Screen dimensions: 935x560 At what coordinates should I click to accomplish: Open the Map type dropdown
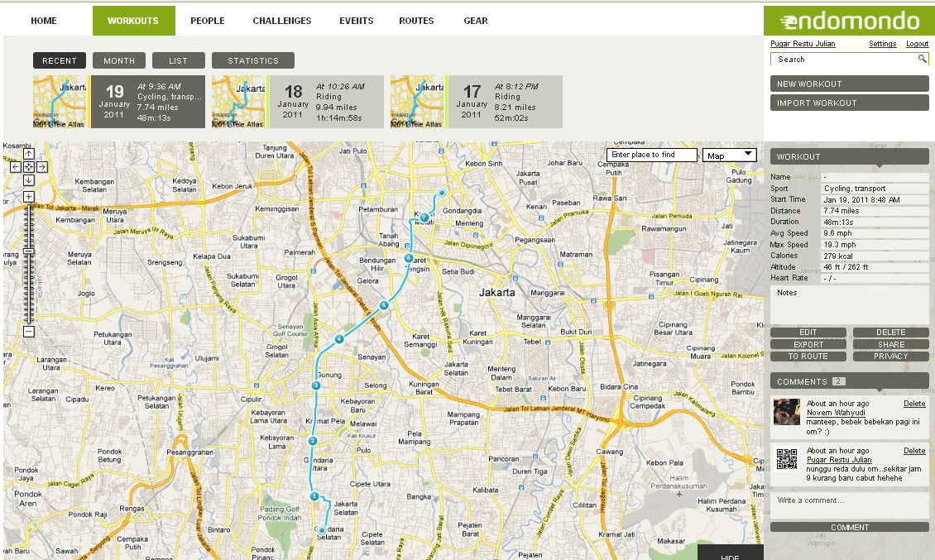(729, 156)
